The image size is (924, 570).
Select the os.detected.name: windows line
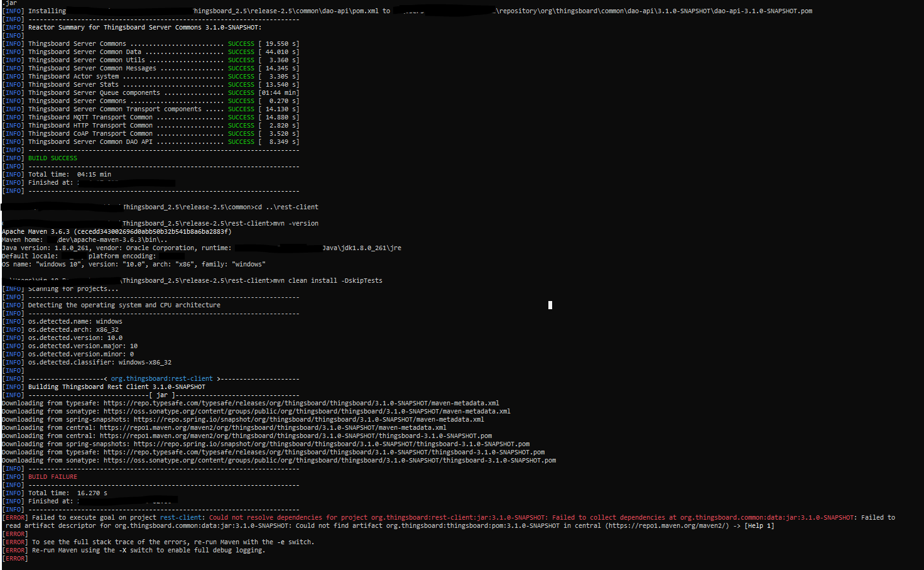(75, 321)
